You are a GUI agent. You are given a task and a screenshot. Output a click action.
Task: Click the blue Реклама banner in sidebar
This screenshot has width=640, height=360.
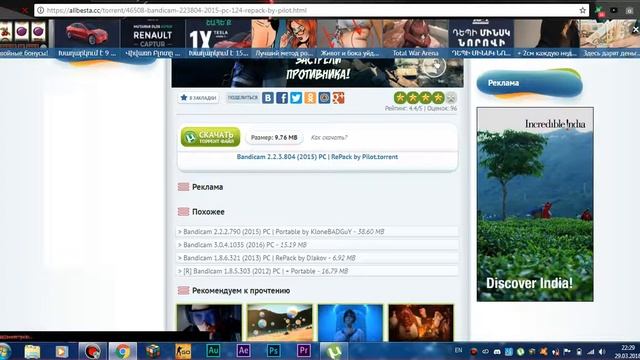pyautogui.click(x=529, y=83)
